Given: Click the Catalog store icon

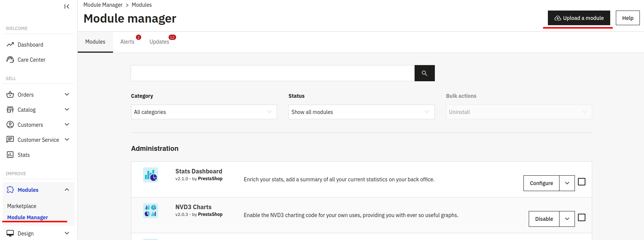Looking at the screenshot, I should (x=10, y=110).
